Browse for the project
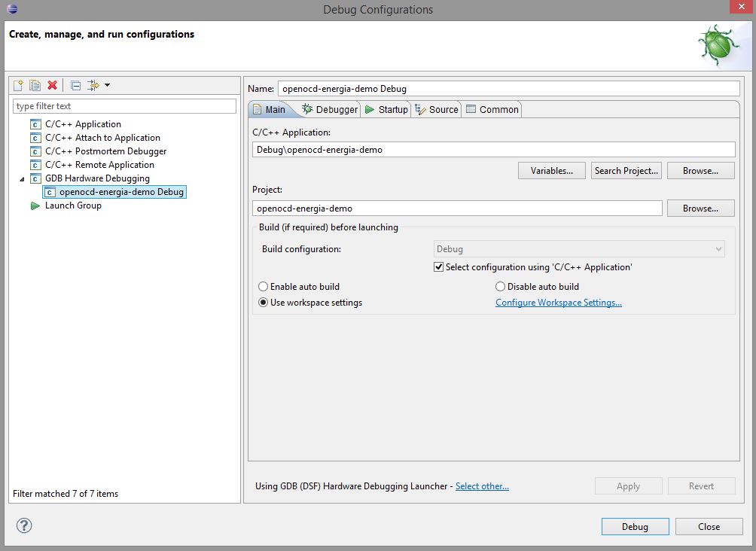 700,209
